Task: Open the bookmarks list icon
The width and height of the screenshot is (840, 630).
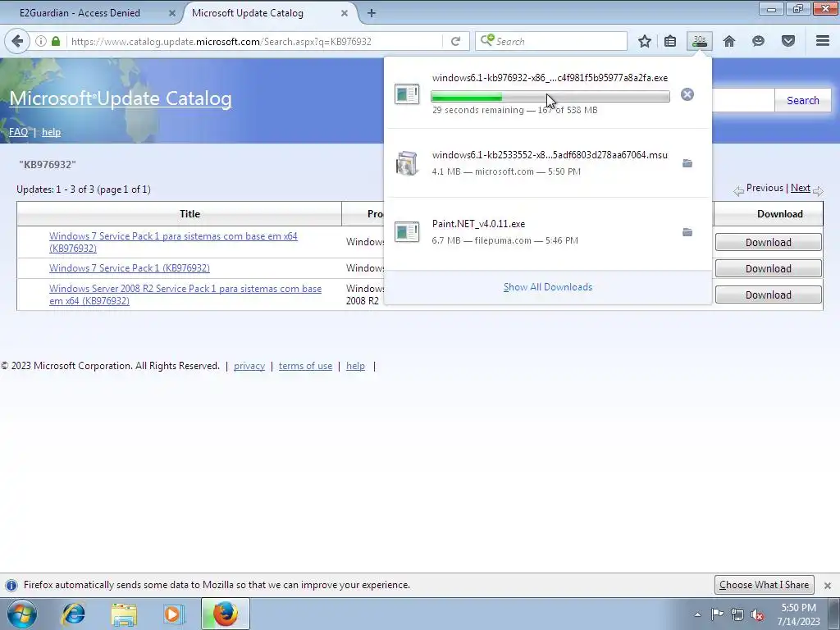Action: [x=669, y=41]
